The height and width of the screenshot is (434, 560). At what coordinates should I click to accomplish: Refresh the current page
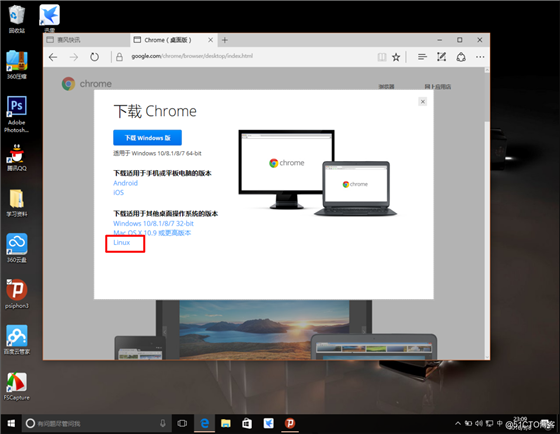pyautogui.click(x=94, y=57)
